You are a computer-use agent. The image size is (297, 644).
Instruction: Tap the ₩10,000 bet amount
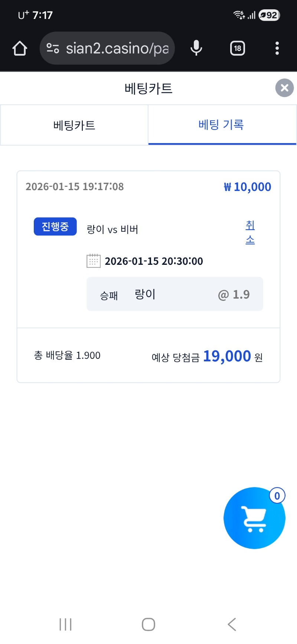click(247, 187)
